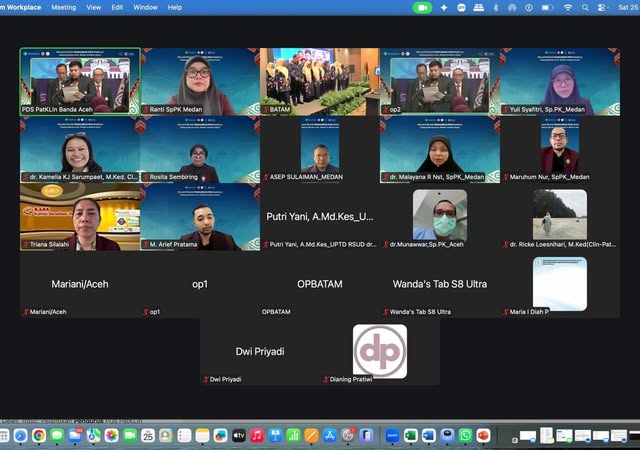Launch Microsoft Word from the dock
Screen dimensions: 640x450
(429, 436)
